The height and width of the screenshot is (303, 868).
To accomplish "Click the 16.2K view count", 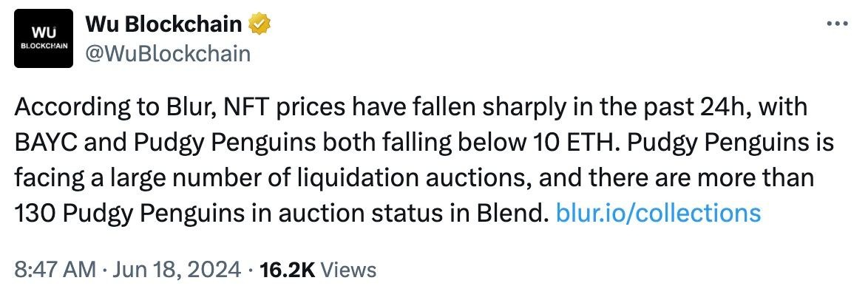I will pyautogui.click(x=285, y=270).
